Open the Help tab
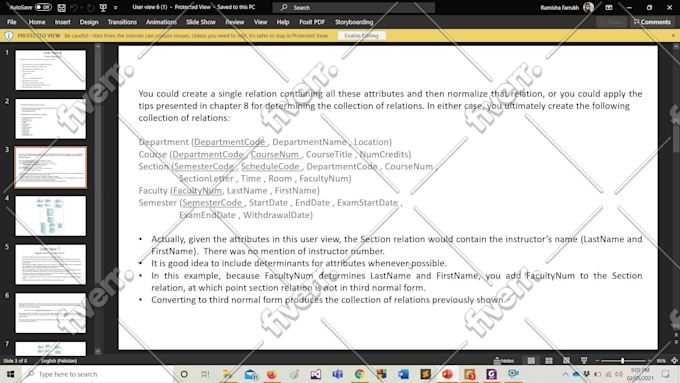Screen dimensions: 680x383 (x=283, y=22)
